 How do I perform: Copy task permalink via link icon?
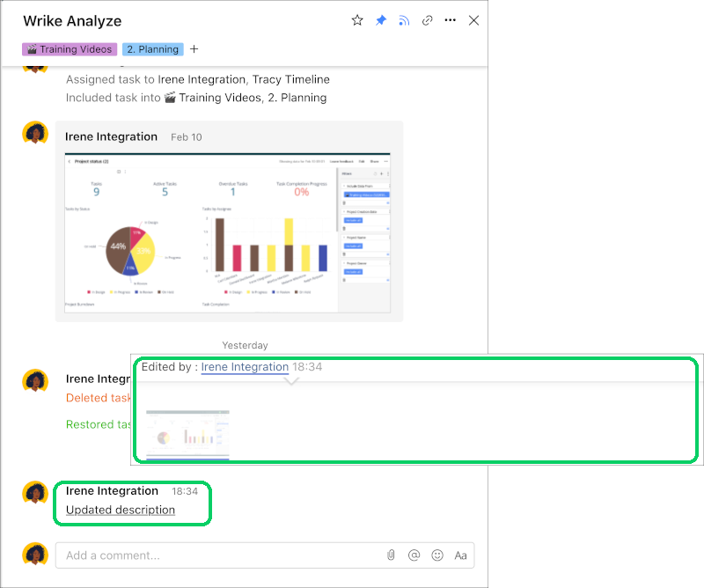[x=427, y=20]
